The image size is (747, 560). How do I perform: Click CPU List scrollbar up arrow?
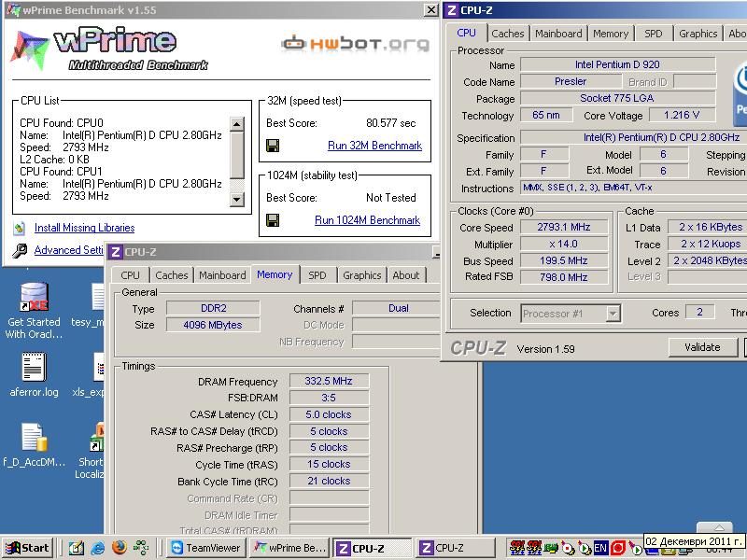point(237,124)
